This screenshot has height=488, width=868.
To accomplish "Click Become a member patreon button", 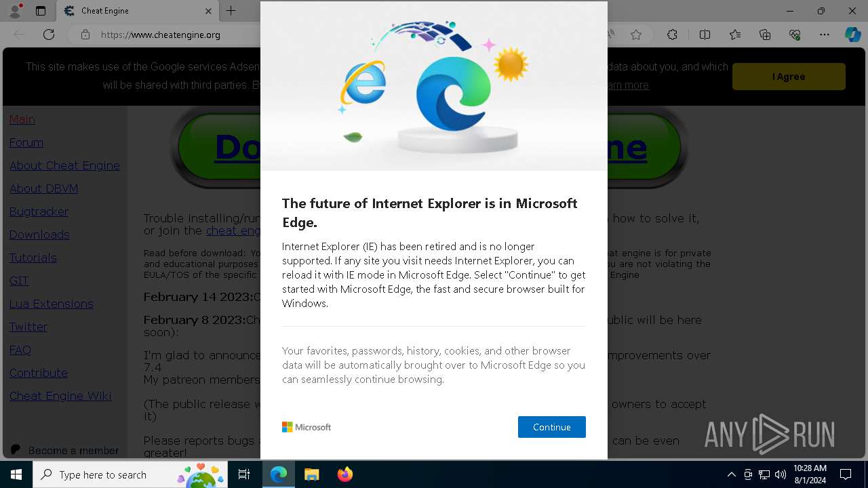I will click(65, 450).
